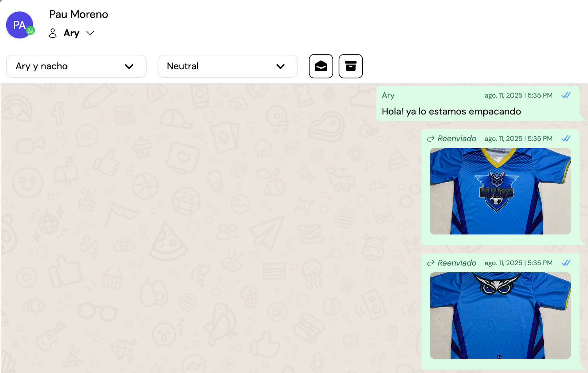The height and width of the screenshot is (373, 588).
Task: Archive the conversation with box button
Action: [x=351, y=66]
